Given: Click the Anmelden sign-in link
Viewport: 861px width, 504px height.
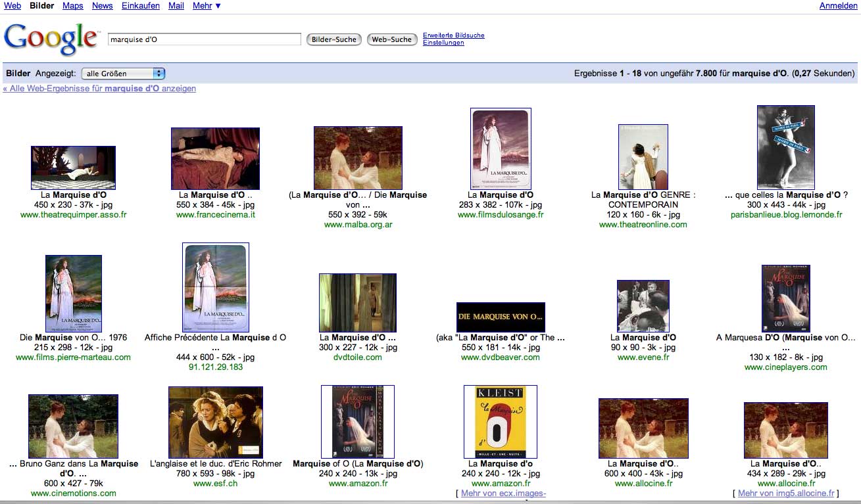Looking at the screenshot, I should 838,6.
